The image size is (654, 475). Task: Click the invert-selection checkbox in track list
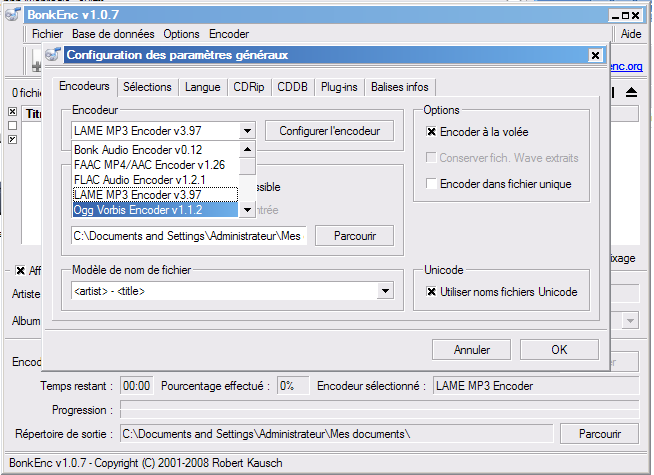pos(13,139)
